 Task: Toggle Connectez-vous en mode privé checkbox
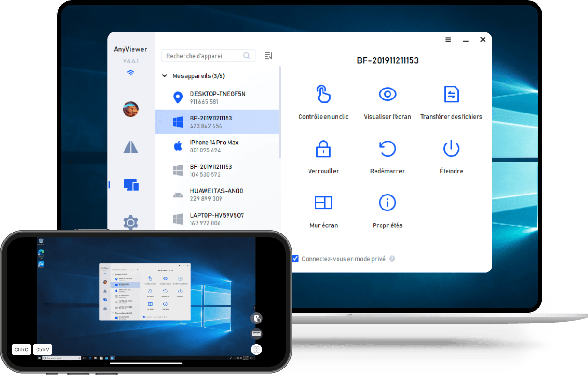(295, 259)
